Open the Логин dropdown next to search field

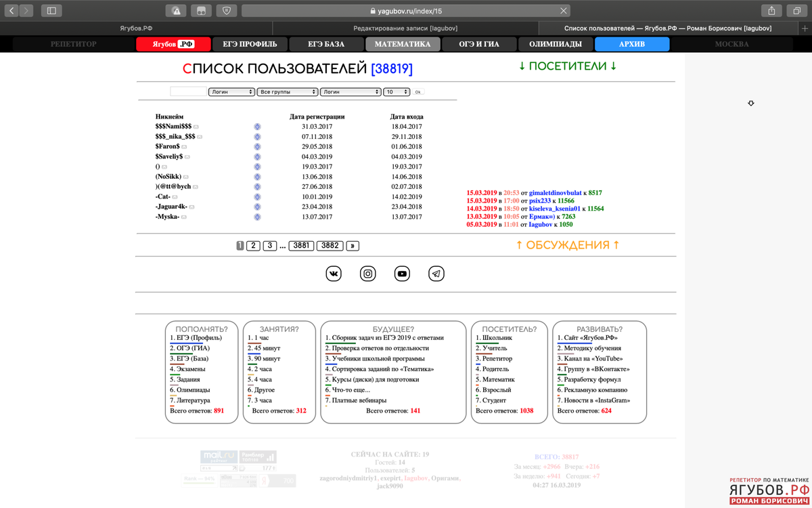(231, 92)
